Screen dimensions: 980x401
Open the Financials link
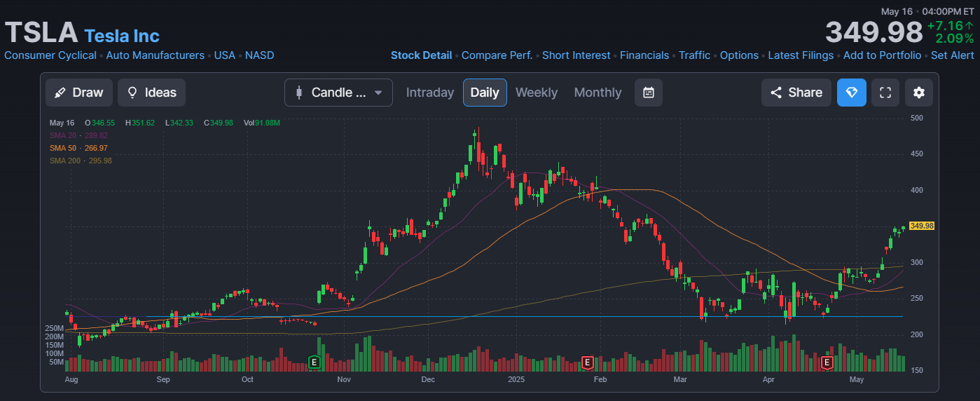644,55
